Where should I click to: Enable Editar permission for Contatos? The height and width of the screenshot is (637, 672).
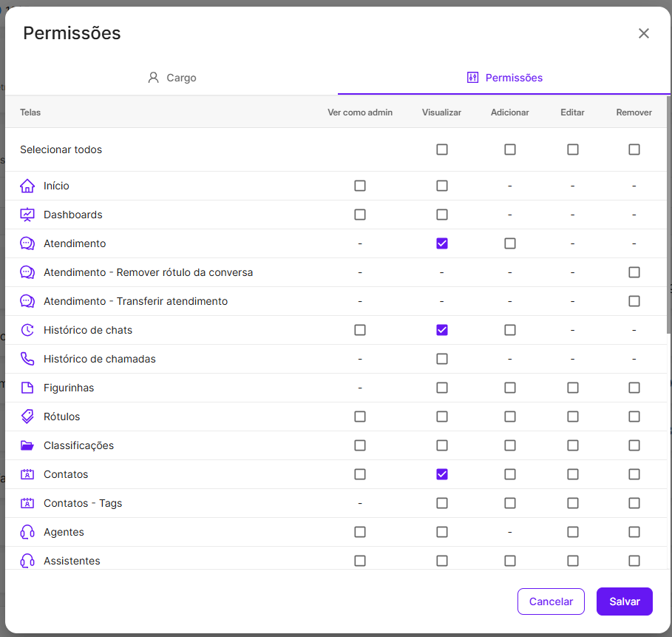click(573, 474)
